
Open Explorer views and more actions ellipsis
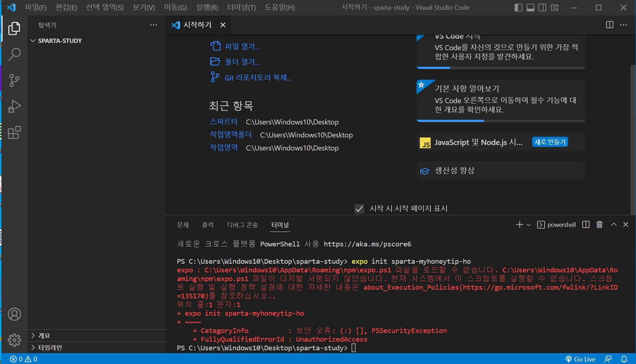coord(153,25)
